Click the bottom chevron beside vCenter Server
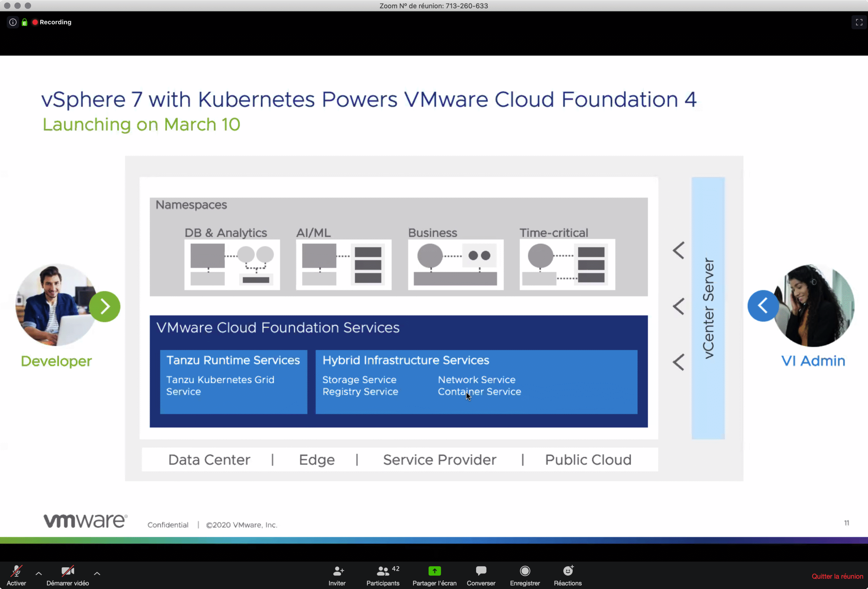 (678, 362)
